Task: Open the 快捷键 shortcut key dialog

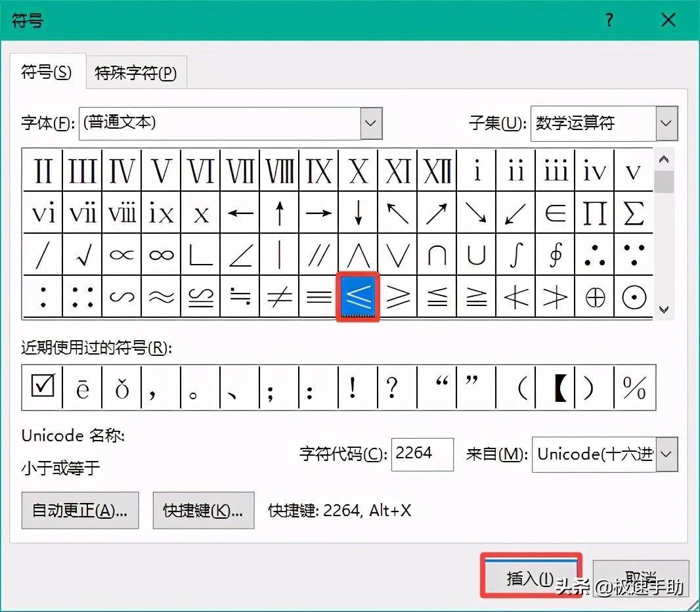Action: pos(204,510)
